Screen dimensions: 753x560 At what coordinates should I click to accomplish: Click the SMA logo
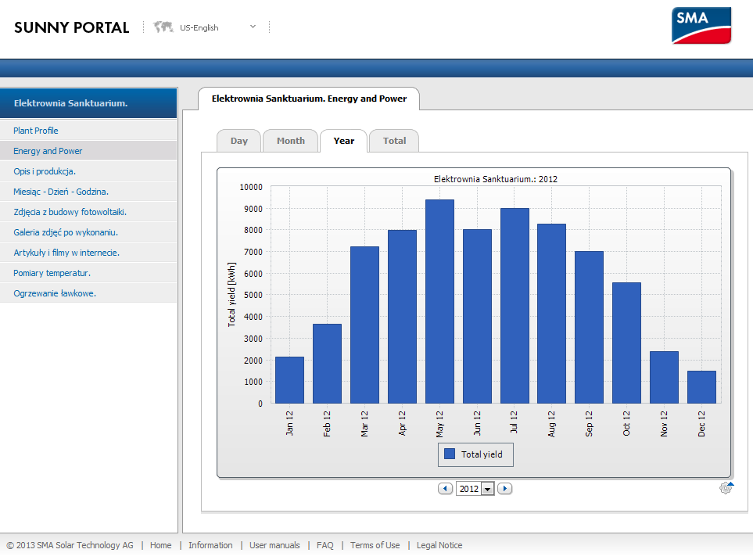(701, 26)
